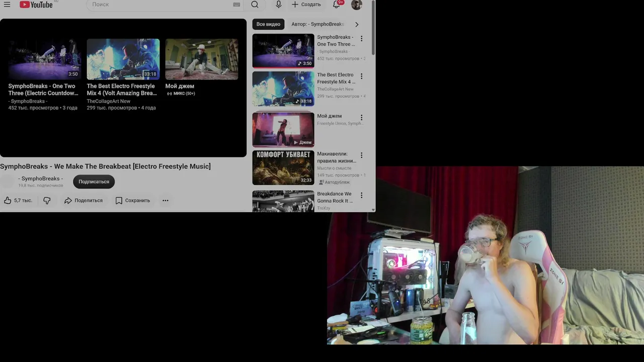Open the three-dot more actions menu under video
The width and height of the screenshot is (644, 362).
[x=165, y=201]
